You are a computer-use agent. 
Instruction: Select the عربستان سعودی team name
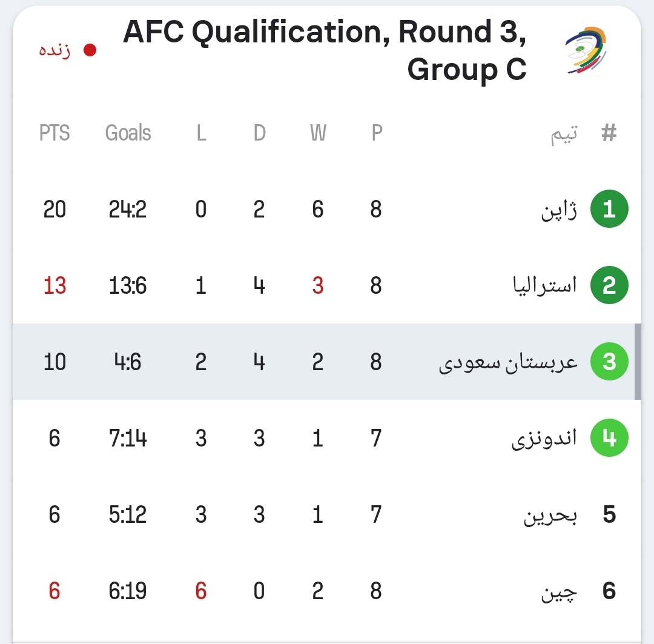pyautogui.click(x=508, y=362)
